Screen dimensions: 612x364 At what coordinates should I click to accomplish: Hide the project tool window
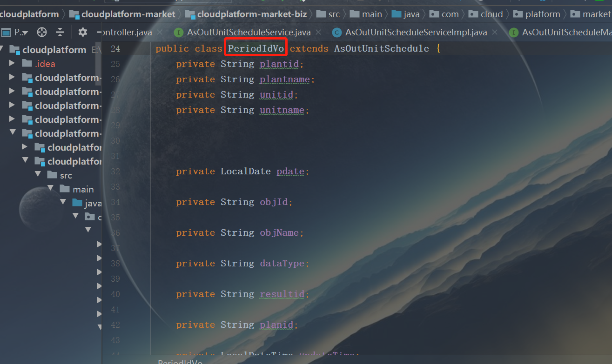99,32
